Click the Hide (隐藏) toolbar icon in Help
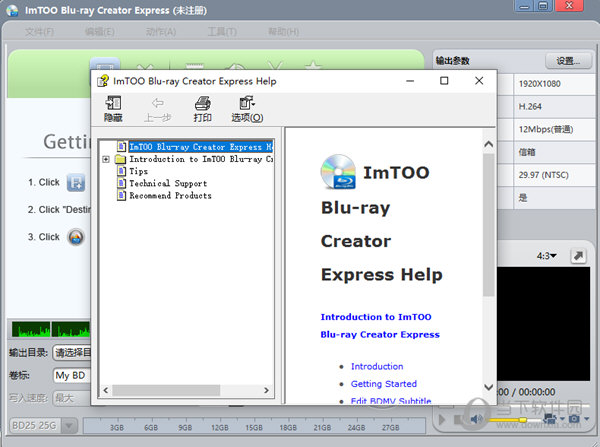 pyautogui.click(x=113, y=109)
